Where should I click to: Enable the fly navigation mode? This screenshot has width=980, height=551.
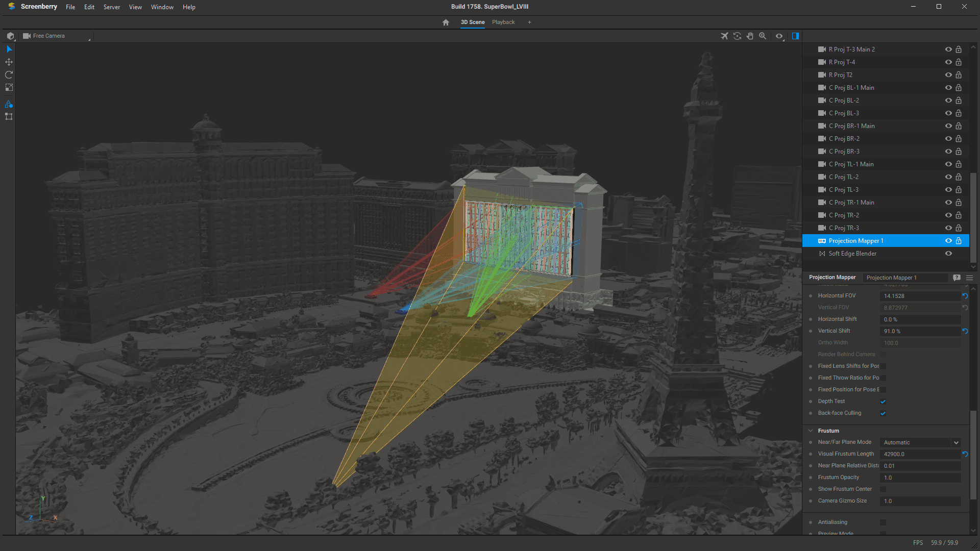coord(724,36)
